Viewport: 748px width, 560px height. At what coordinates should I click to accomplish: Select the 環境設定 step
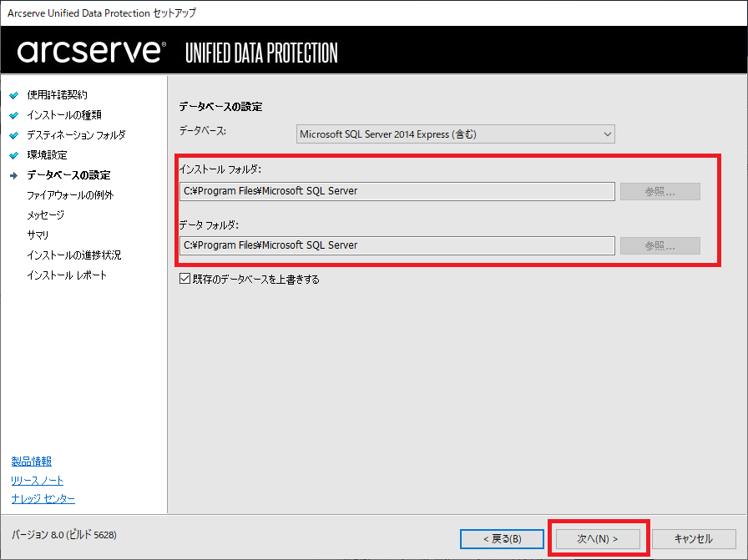48,155
